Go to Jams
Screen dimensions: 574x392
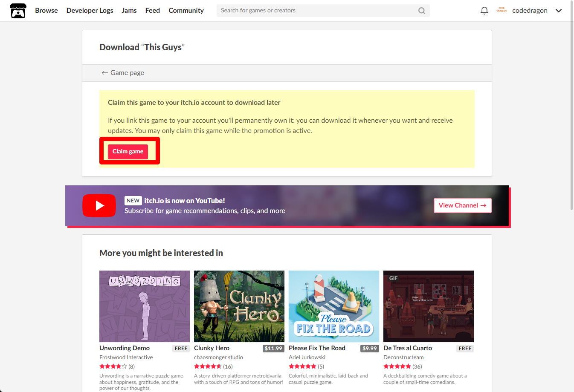(x=129, y=11)
